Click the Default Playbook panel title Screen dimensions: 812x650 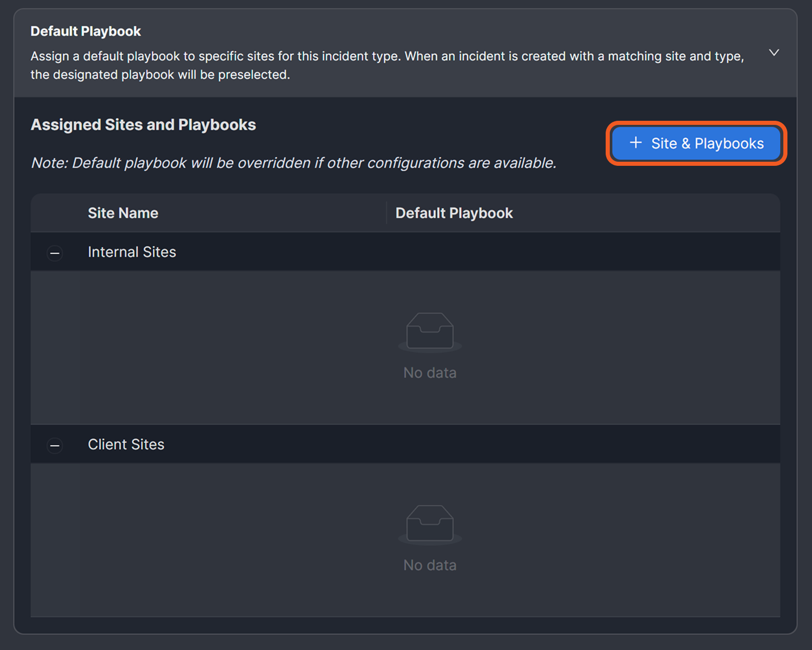86,31
